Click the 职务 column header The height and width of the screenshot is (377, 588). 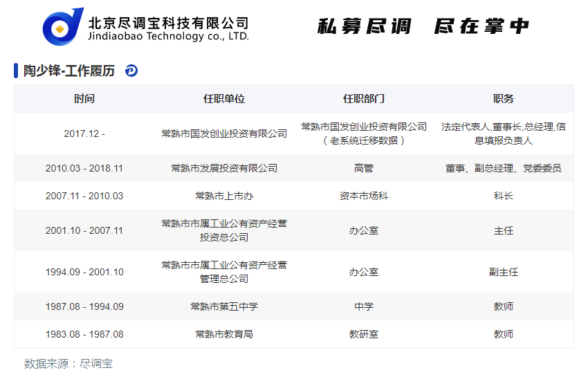pos(503,99)
